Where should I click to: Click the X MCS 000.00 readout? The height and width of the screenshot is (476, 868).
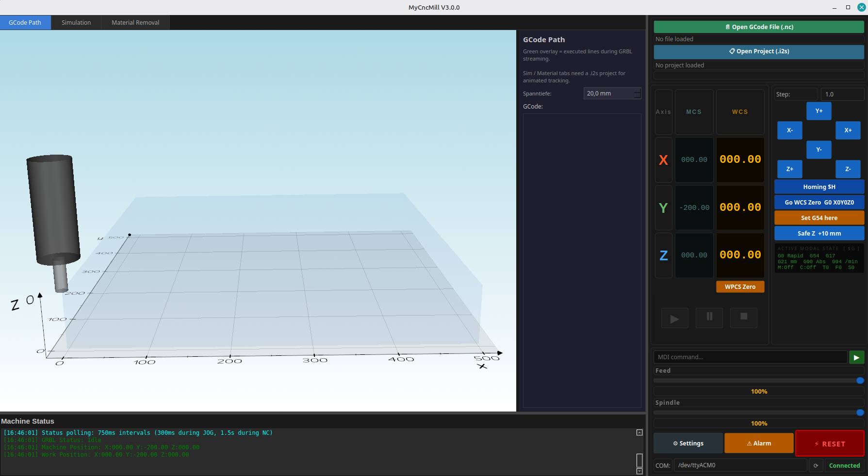694,159
